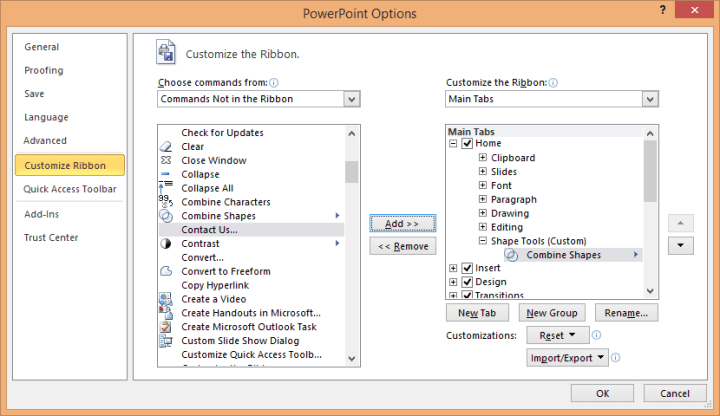Click the New Group button

pos(552,313)
